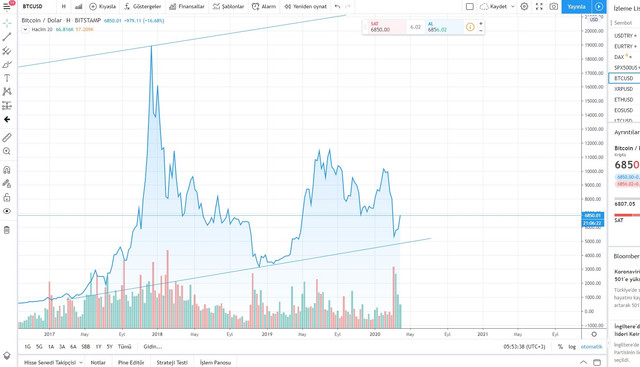The width and height of the screenshot is (640, 367).
Task: Click the trash remove drawings icon
Action: coord(7,230)
